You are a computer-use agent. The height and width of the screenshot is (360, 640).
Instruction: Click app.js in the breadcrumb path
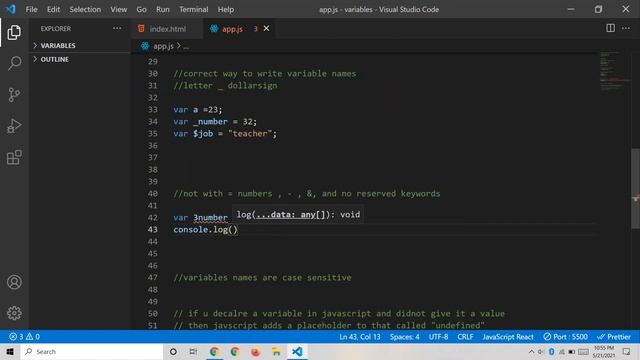[163, 46]
